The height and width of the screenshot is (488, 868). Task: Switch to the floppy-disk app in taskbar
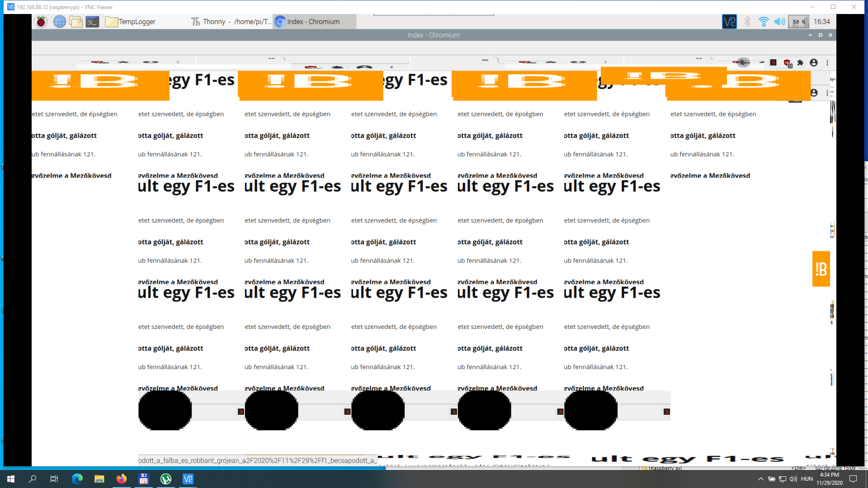[x=144, y=479]
